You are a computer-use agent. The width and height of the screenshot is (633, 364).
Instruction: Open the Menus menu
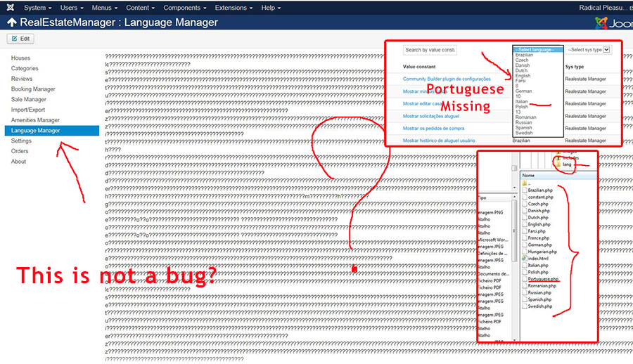click(105, 8)
